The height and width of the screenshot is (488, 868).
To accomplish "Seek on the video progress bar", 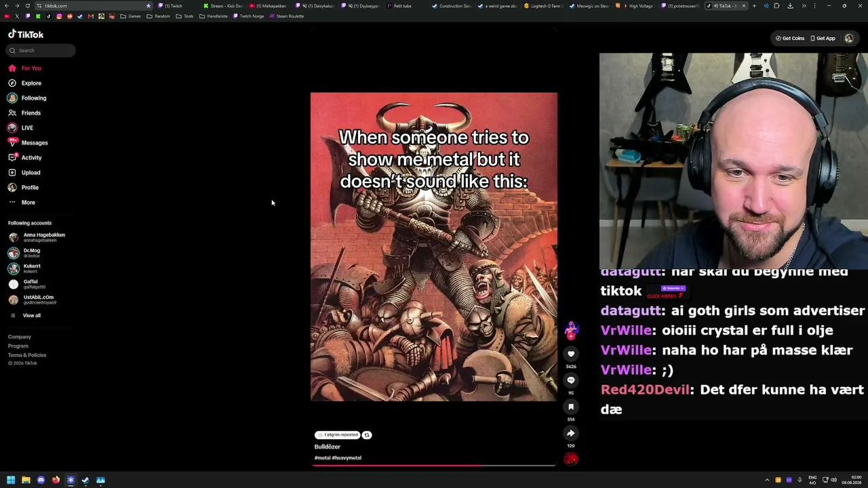I will coord(434,466).
